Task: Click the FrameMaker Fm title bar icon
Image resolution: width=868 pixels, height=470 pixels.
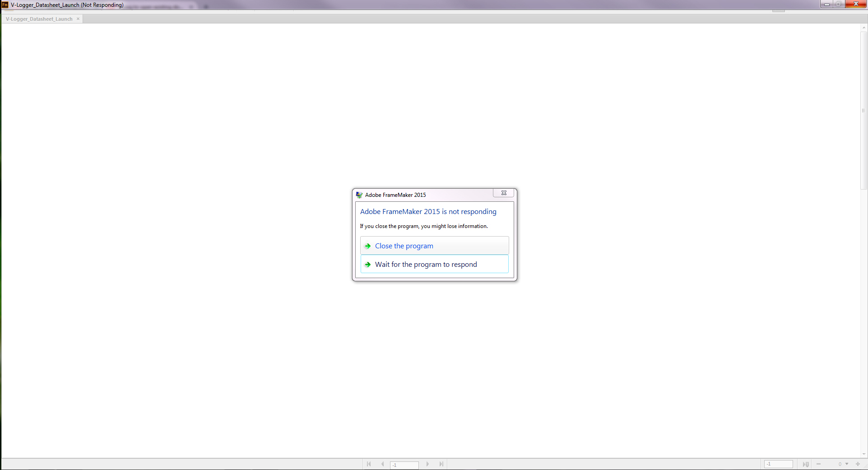Action: click(5, 5)
